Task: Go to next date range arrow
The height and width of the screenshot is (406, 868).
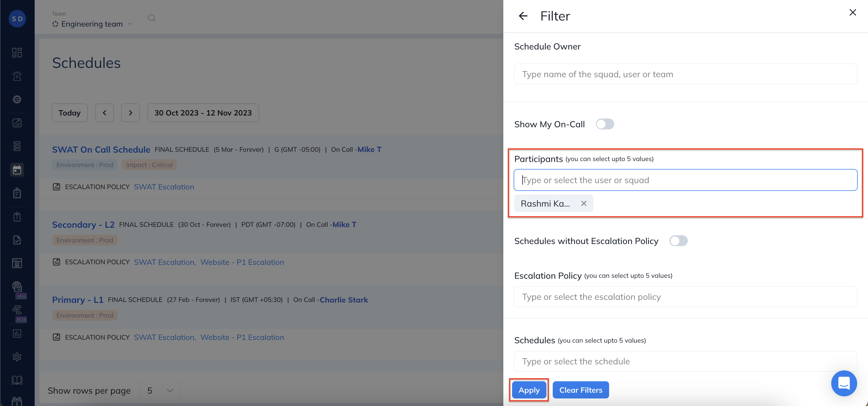Action: point(131,113)
